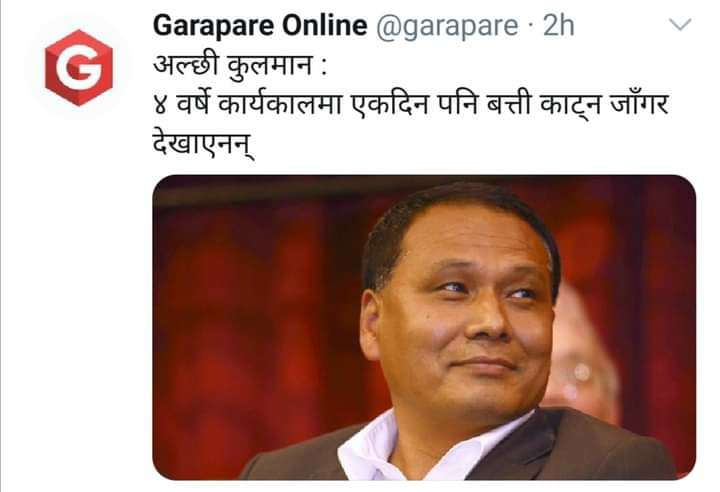The image size is (720, 492).
Task: Click the numeral ४ starting the tweet body
Action: tap(160, 106)
